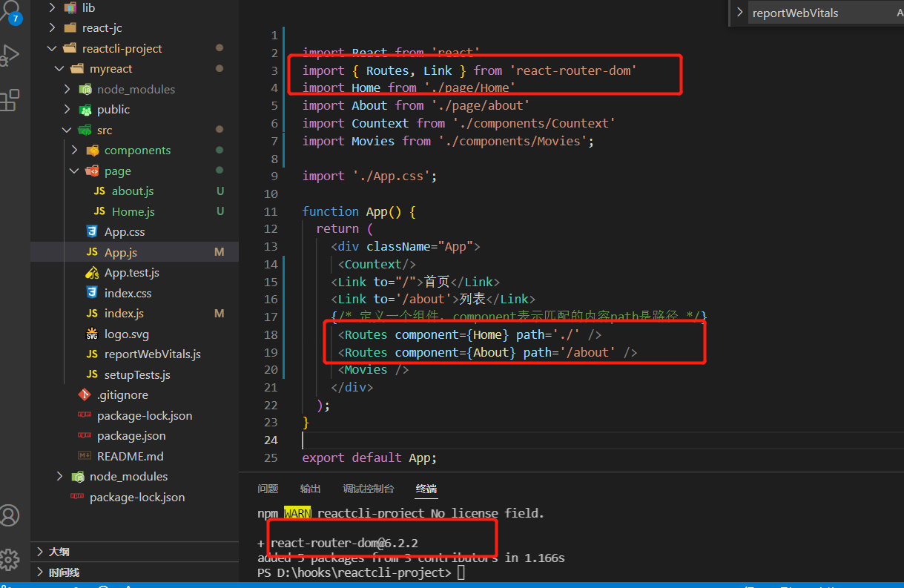Image resolution: width=904 pixels, height=588 pixels.
Task: Click 'function App() {' on line 11
Action: pyautogui.click(x=359, y=212)
